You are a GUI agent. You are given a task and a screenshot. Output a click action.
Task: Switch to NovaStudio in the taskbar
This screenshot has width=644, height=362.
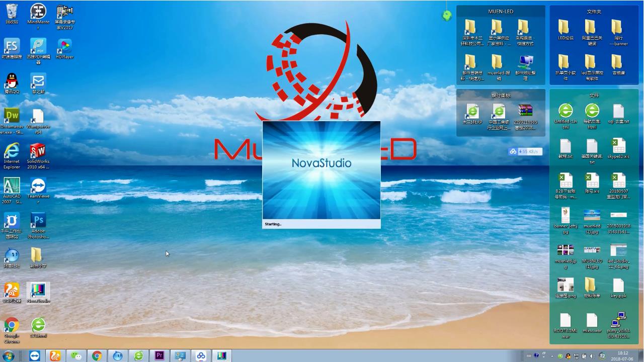click(222, 356)
